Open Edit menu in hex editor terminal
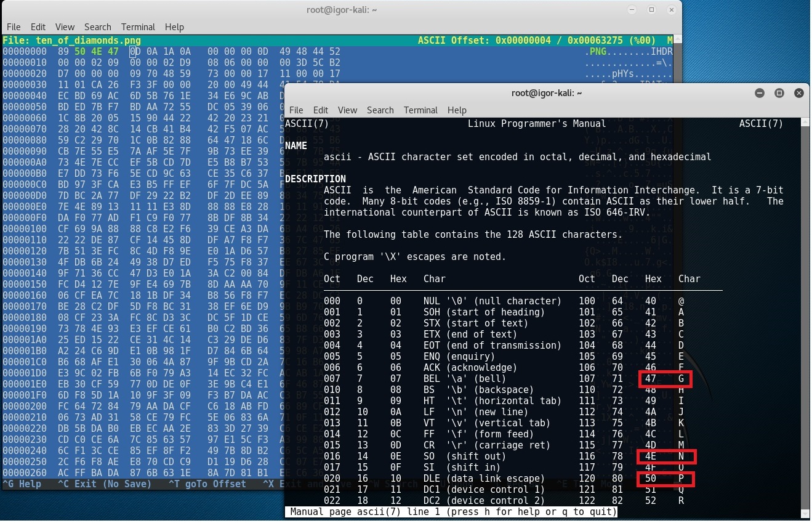 pyautogui.click(x=38, y=27)
